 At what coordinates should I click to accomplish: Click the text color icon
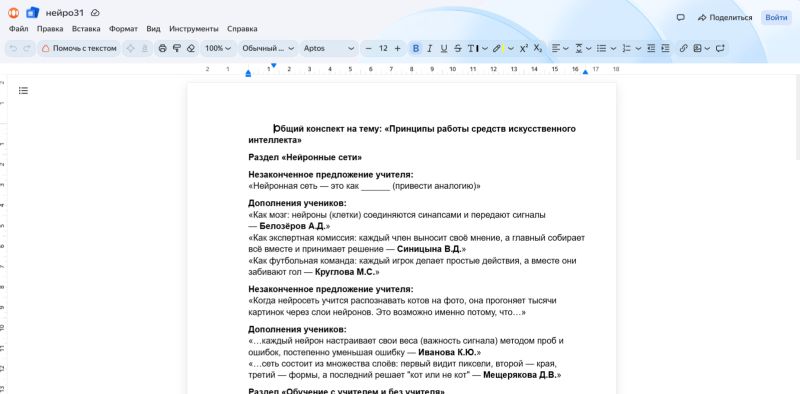472,48
